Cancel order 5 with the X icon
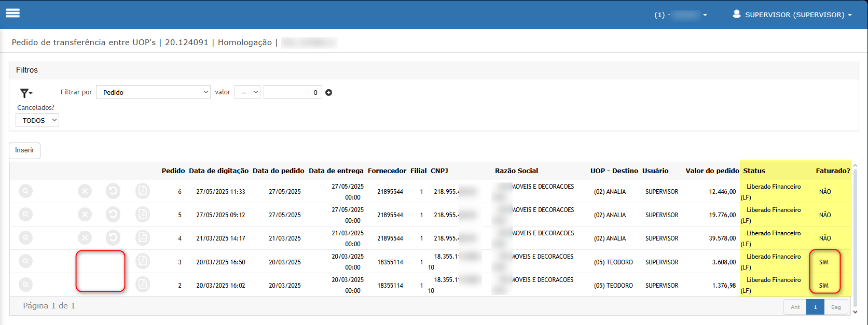Screen dimensions: 868x325 [85, 215]
